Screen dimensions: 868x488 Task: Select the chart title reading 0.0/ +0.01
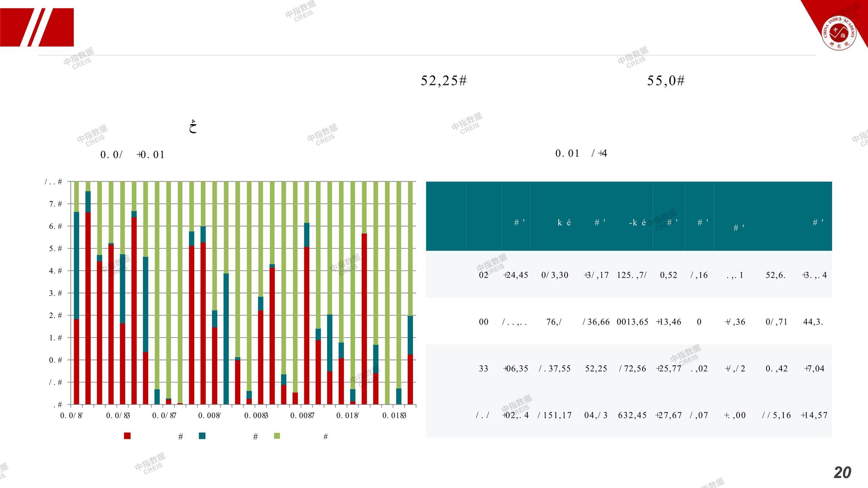[x=132, y=155]
